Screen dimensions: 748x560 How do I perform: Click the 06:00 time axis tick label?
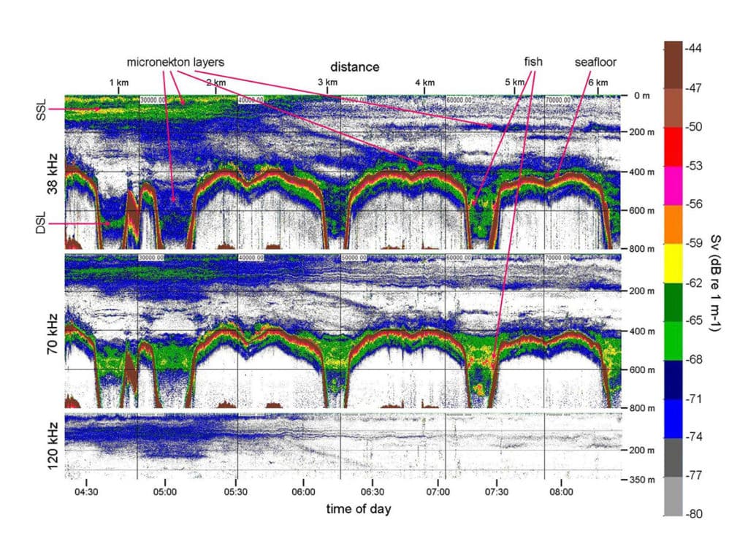tap(303, 493)
